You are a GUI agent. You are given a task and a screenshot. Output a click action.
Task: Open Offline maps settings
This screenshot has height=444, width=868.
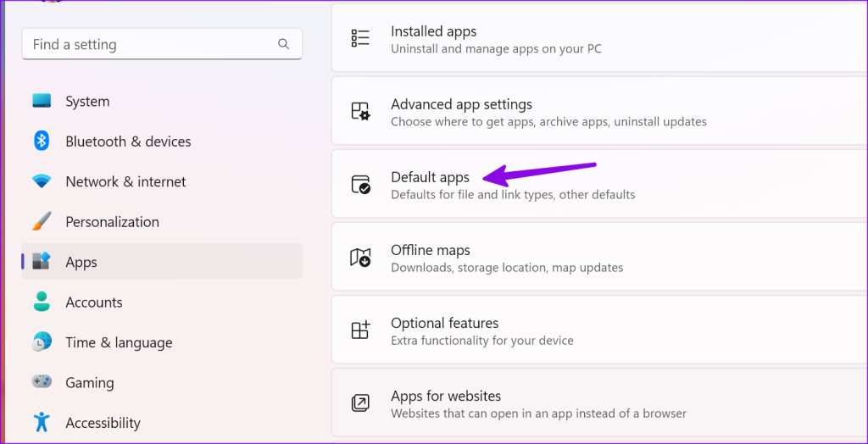[x=599, y=257]
